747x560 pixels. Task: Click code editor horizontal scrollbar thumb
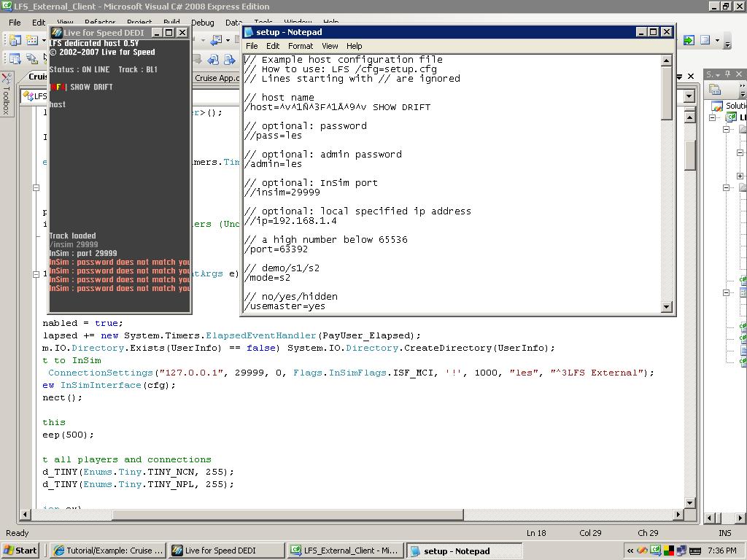coord(288,515)
